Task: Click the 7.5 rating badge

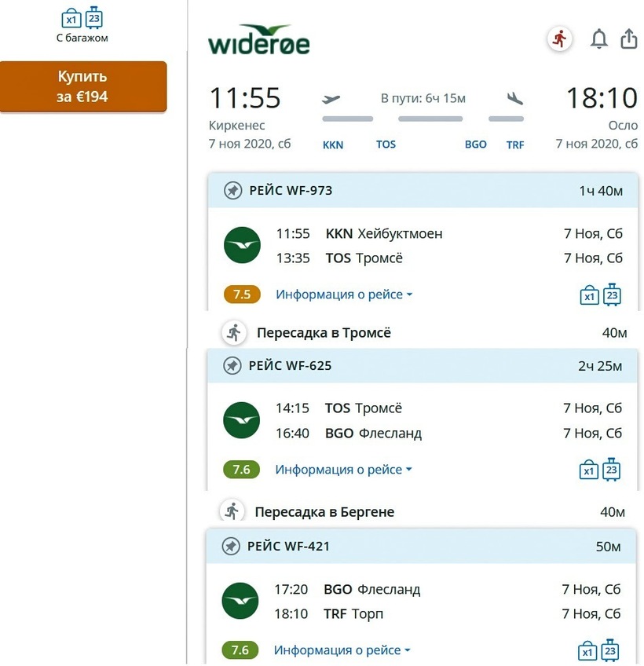Action: 242,295
